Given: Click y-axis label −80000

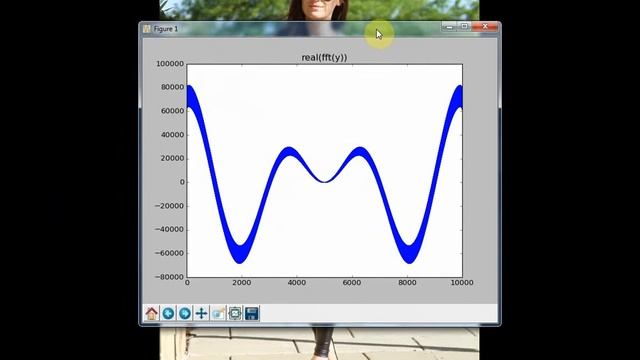Looking at the screenshot, I should (x=169, y=277).
